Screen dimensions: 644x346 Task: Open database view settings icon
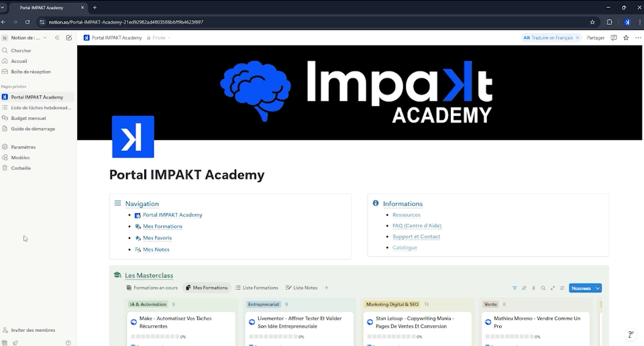tap(562, 288)
